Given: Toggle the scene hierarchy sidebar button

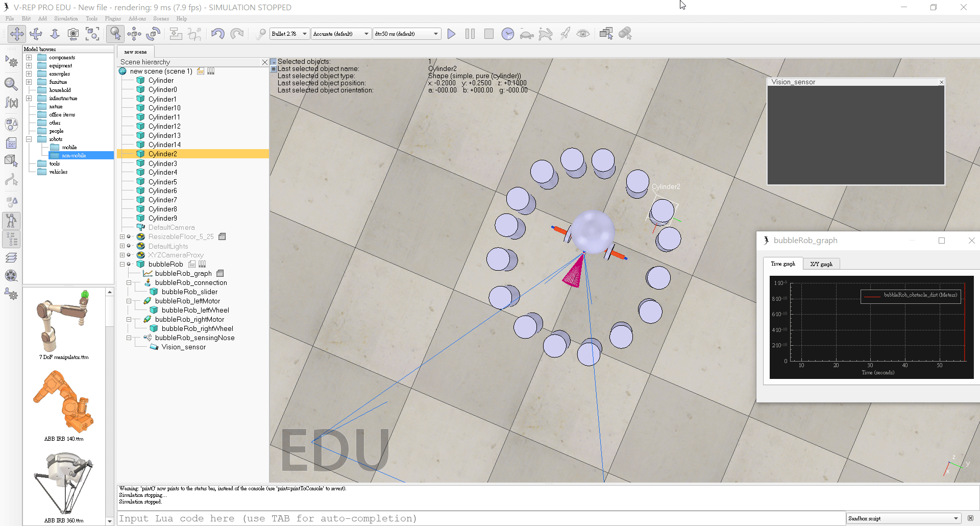Looking at the screenshot, I should coord(11,240).
